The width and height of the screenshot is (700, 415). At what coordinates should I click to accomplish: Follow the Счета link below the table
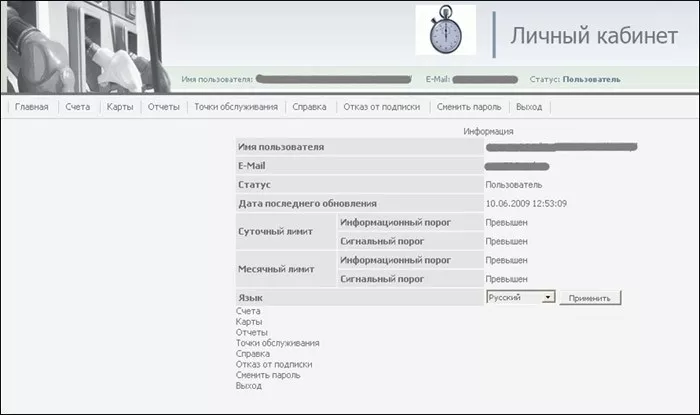[248, 311]
